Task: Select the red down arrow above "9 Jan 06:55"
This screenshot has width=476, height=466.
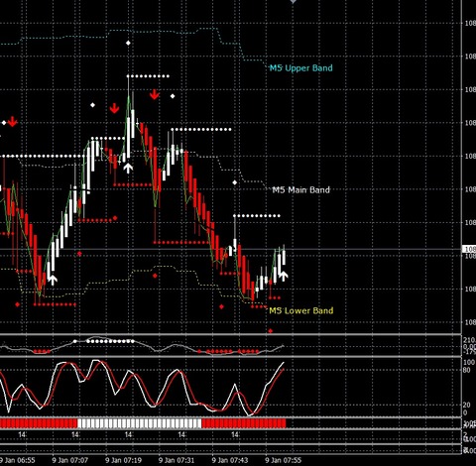Action: [x=13, y=121]
